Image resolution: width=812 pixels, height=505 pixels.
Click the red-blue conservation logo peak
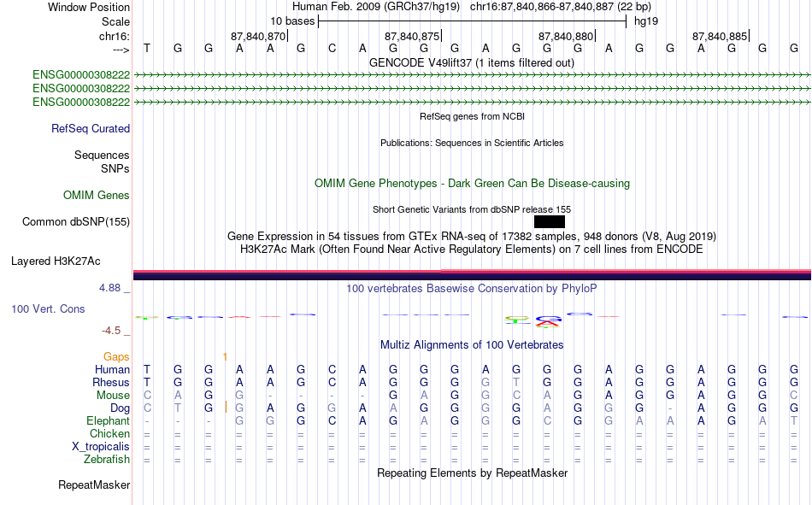[x=548, y=322]
